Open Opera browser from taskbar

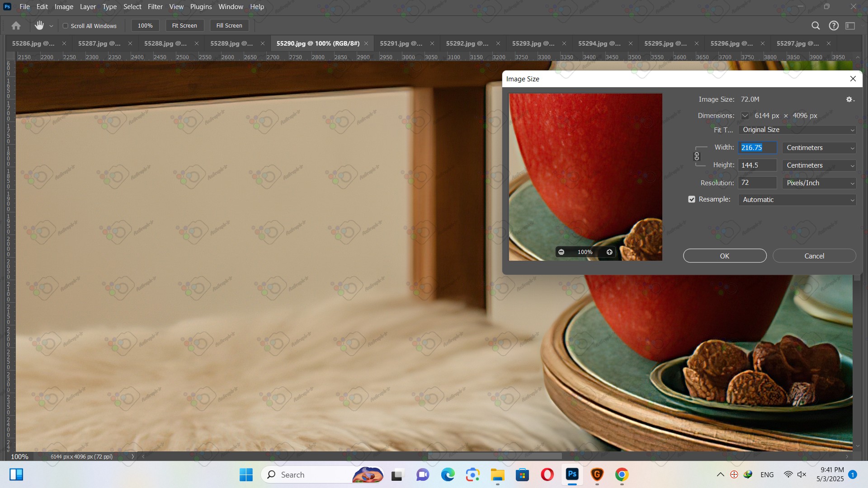[547, 475]
